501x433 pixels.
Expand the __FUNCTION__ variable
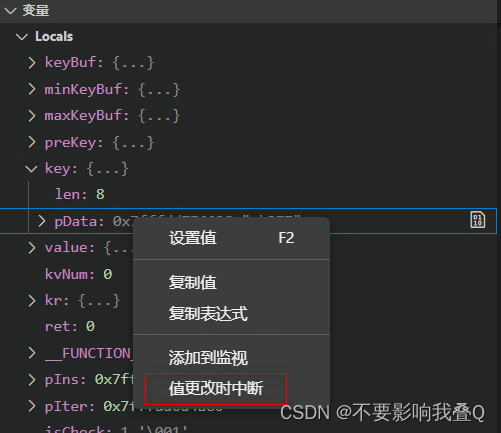32,353
